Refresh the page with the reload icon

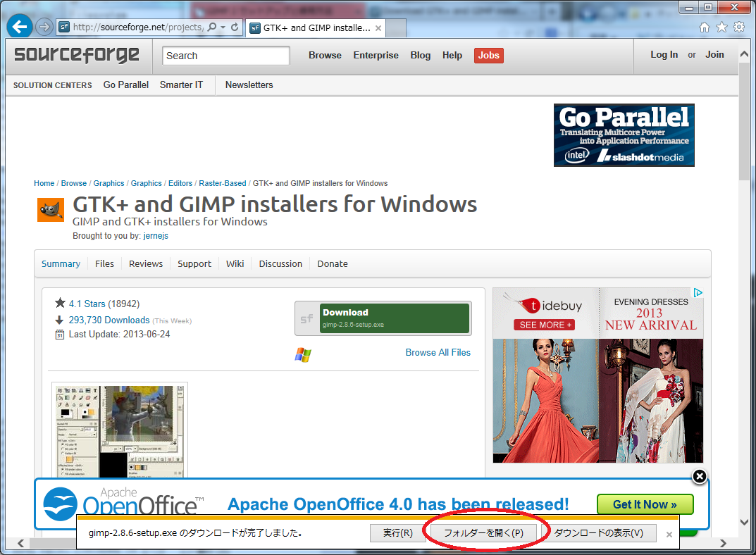click(235, 27)
